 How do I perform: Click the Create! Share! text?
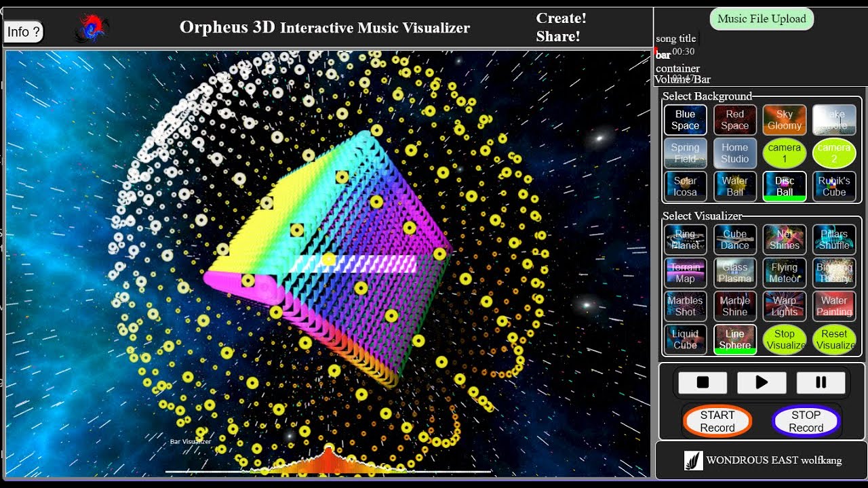(x=561, y=27)
